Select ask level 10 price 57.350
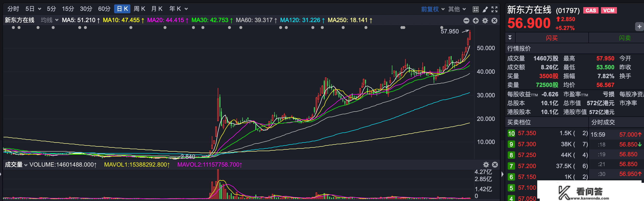Screen dimensions: 644x201 tap(527, 133)
